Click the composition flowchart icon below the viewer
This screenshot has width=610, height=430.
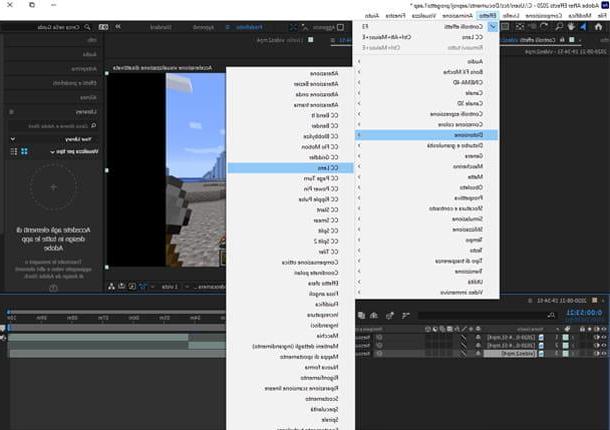tap(111, 286)
